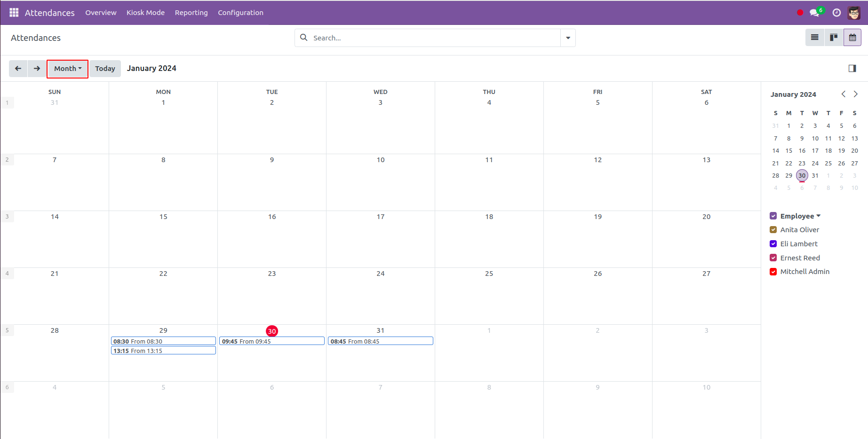
Task: Click the Today button
Action: click(105, 69)
